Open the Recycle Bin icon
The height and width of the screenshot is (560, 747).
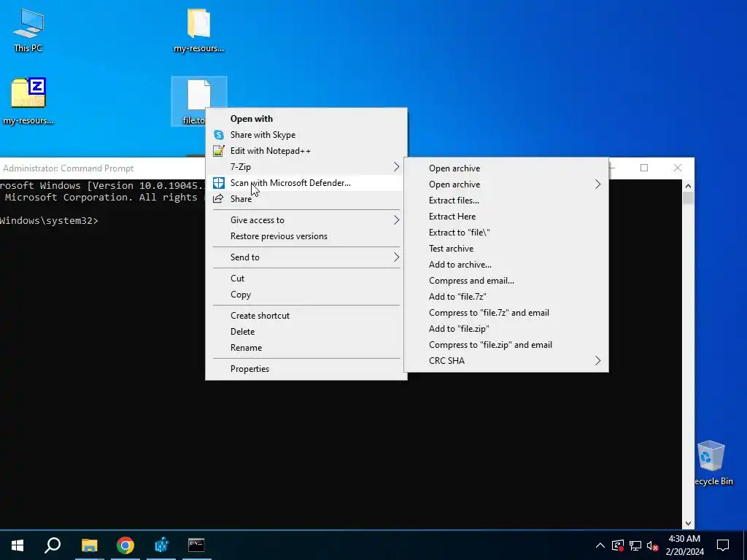(x=712, y=463)
